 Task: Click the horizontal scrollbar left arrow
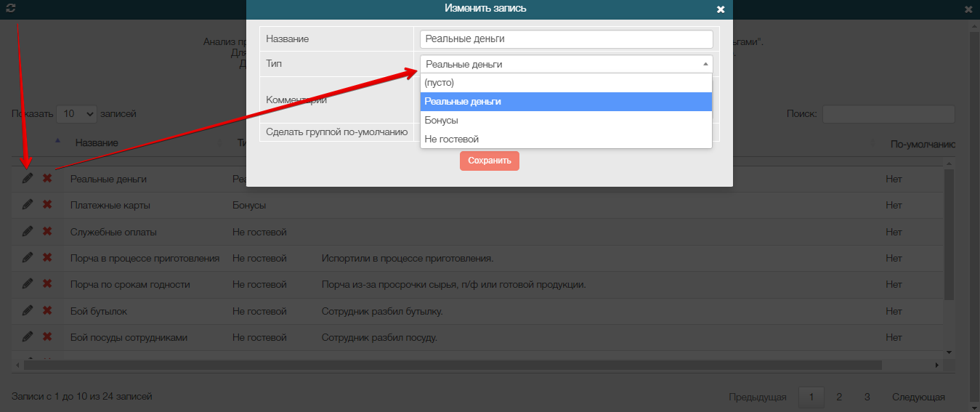point(17,365)
